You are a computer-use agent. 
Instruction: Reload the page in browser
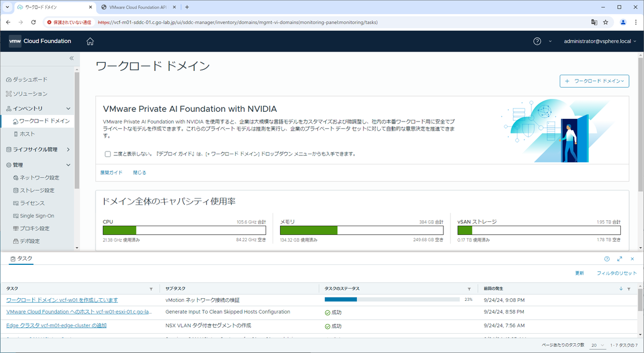(x=34, y=22)
